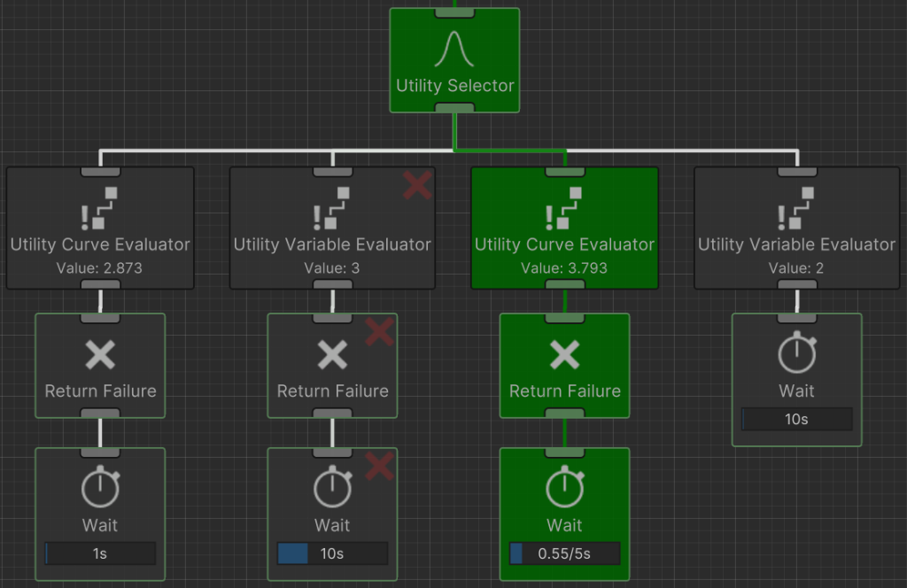This screenshot has width=907, height=588.
Task: Click the top input port of Utility Selector
Action: coord(454,12)
